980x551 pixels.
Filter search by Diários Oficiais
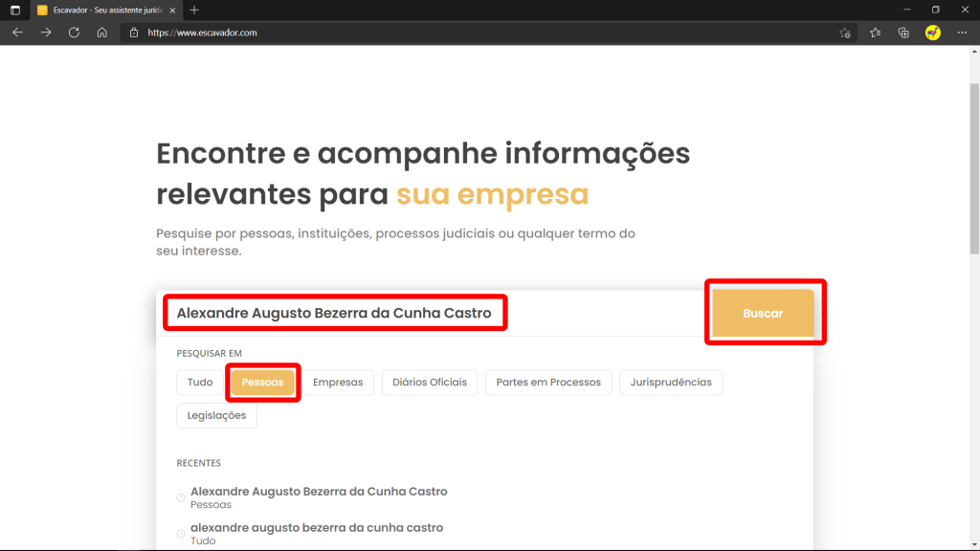[x=430, y=383]
